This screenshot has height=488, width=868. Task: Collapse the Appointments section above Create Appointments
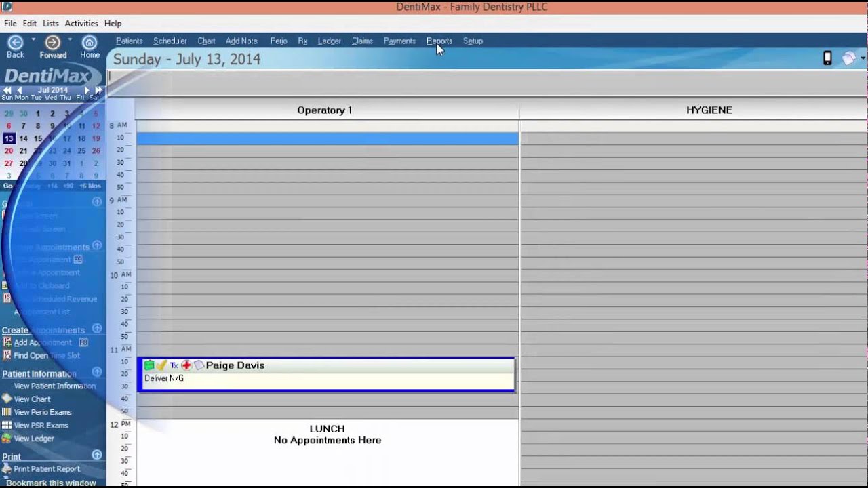click(x=97, y=245)
